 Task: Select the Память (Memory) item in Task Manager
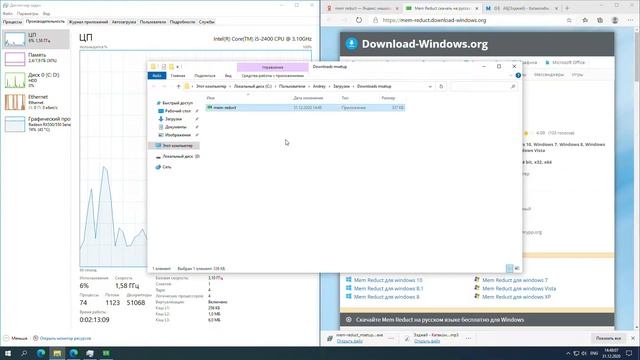click(36, 58)
